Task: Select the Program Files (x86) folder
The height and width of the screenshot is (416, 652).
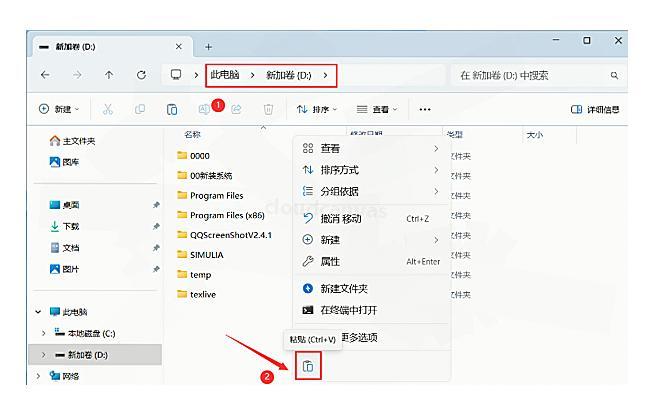Action: (221, 215)
